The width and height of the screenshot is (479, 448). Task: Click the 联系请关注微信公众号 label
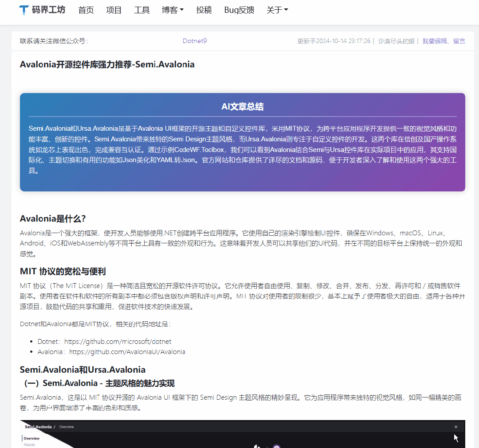[x=54, y=41]
